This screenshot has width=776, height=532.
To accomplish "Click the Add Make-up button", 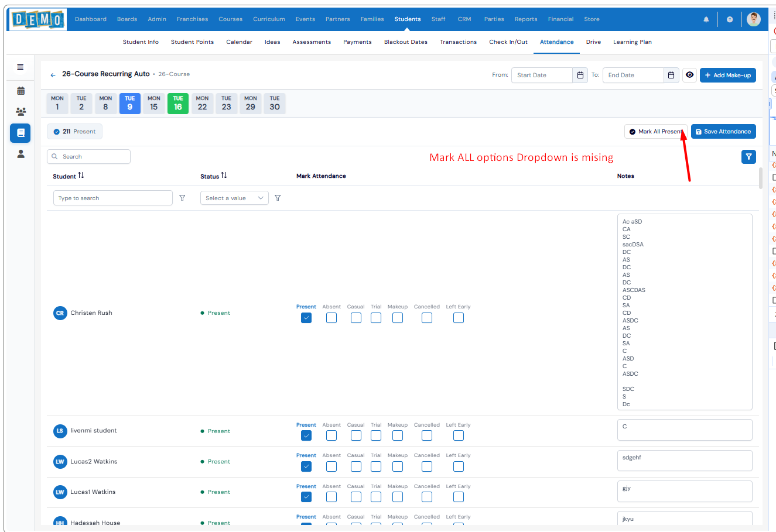I will click(x=727, y=75).
